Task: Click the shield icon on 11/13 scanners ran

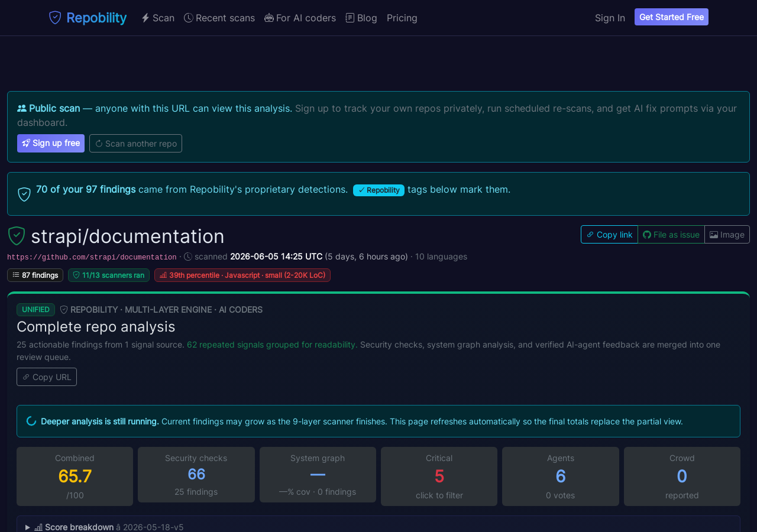Action: tap(76, 275)
